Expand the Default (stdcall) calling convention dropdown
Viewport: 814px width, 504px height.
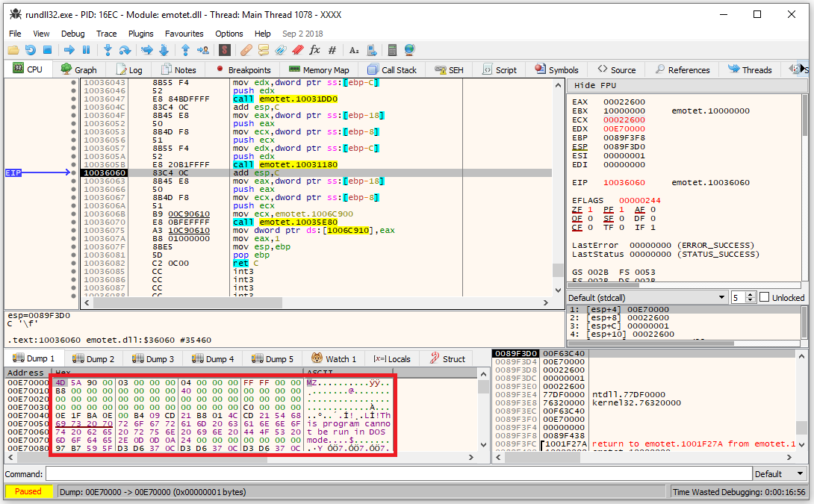pos(721,297)
